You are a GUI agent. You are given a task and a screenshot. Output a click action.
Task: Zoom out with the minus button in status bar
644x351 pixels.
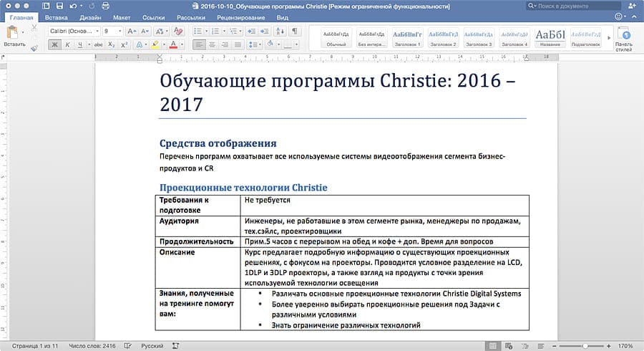coord(555,346)
